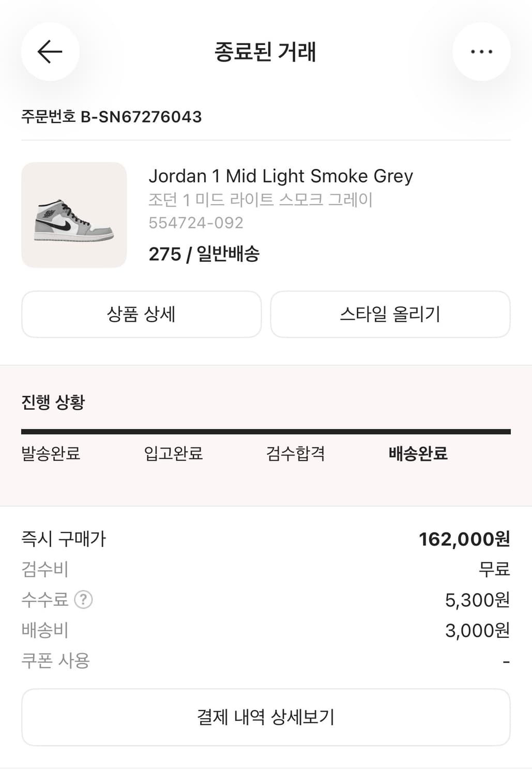Open the three-dots more options menu
The image size is (532, 776).
(481, 52)
